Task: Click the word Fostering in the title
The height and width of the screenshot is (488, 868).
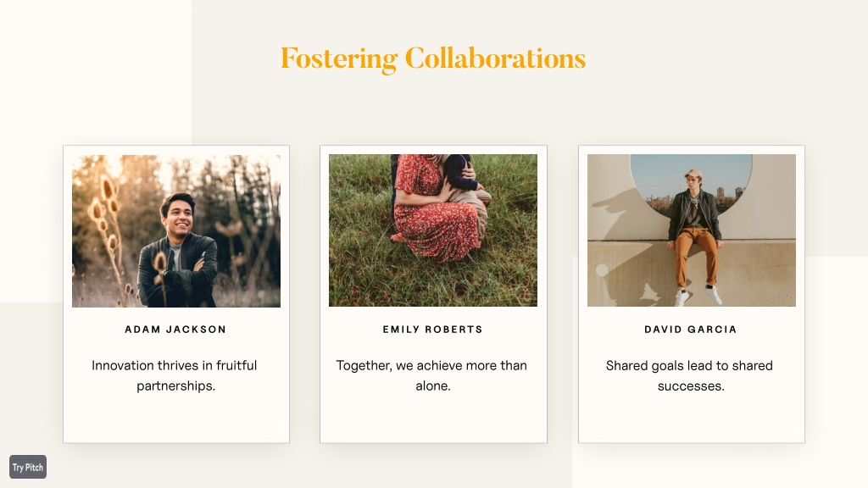Action: (x=339, y=59)
